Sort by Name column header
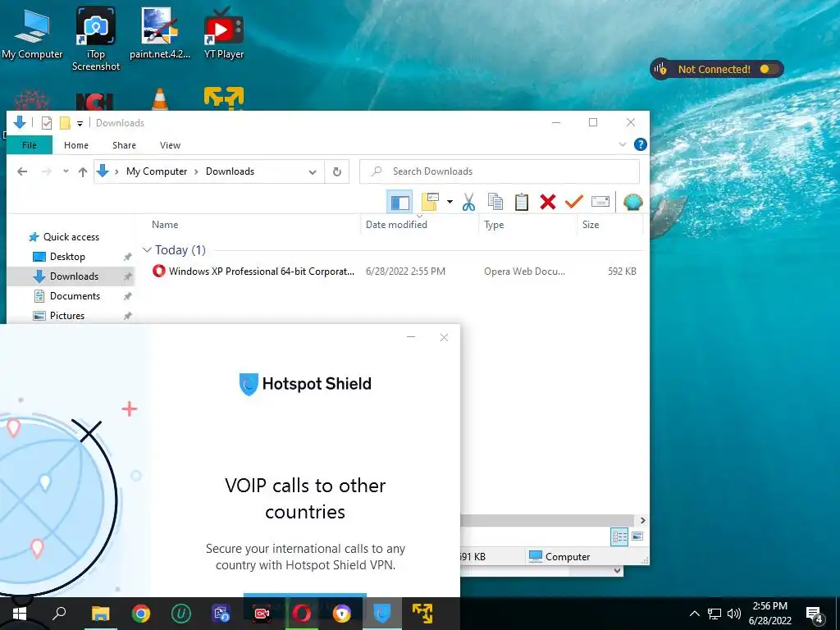This screenshot has width=840, height=630. click(165, 225)
